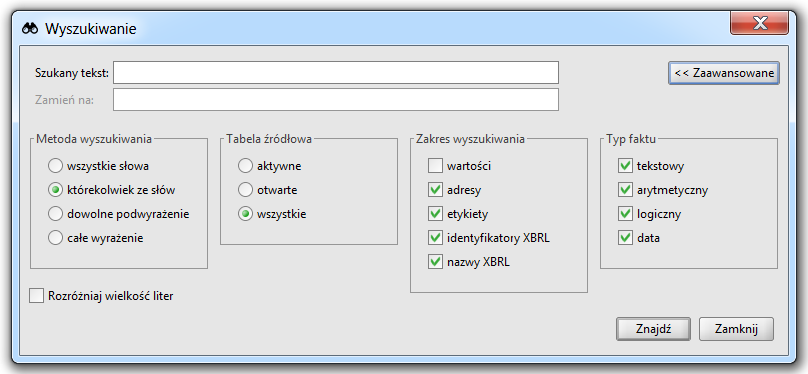Click the 'Znajdź' button
This screenshot has height=374, width=808.
tap(653, 329)
